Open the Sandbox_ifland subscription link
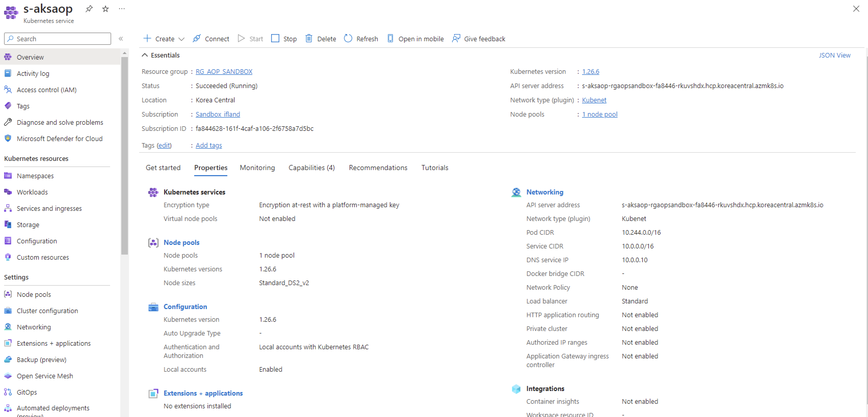868x417 pixels. coord(218,114)
